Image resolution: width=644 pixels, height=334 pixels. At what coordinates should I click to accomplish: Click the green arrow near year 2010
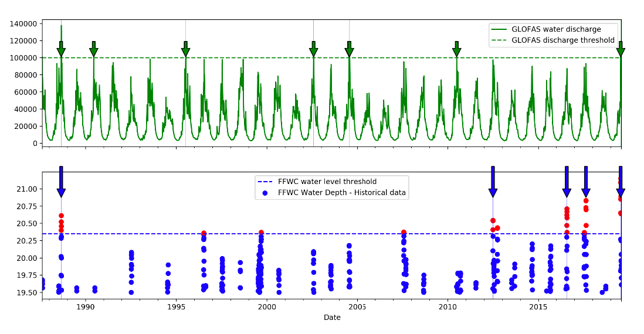(456, 50)
